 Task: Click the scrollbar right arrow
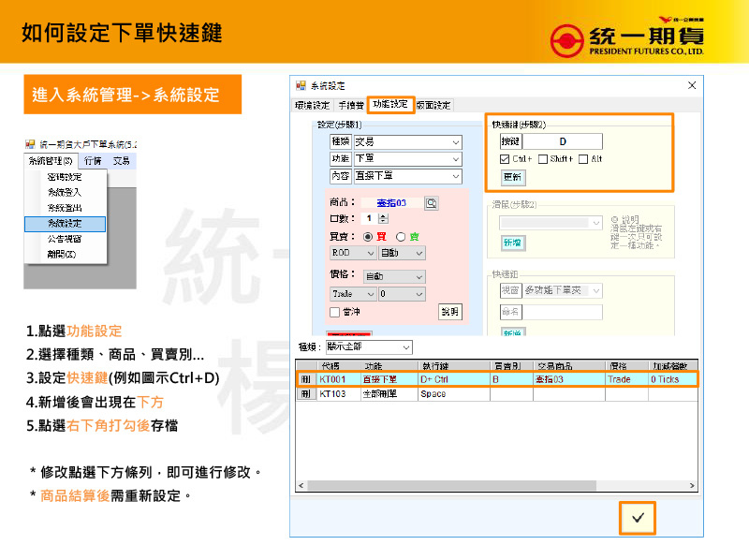click(692, 486)
